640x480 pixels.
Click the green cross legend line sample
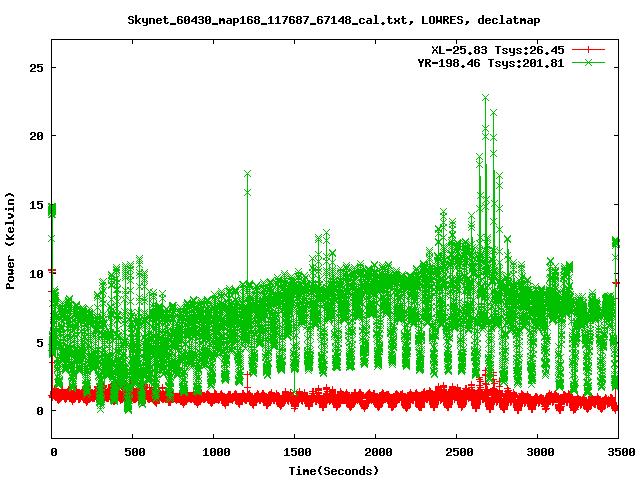pyautogui.click(x=588, y=62)
